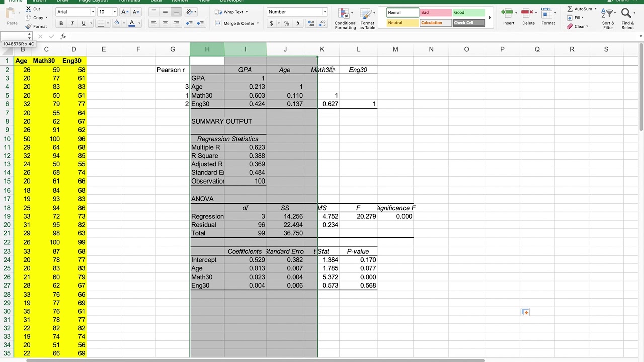This screenshot has height=362, width=644.
Task: Switch to the Home ribbon tab
Action: point(15,1)
